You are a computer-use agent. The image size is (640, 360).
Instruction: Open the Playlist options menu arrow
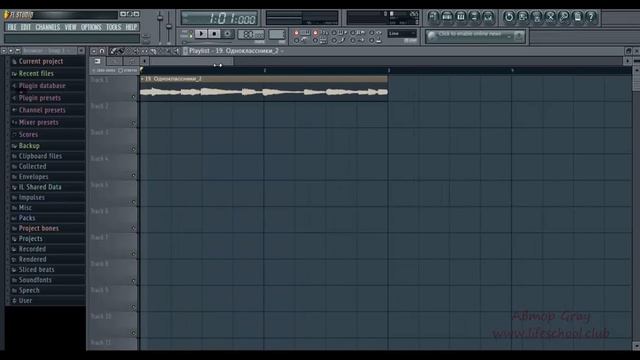click(x=93, y=51)
